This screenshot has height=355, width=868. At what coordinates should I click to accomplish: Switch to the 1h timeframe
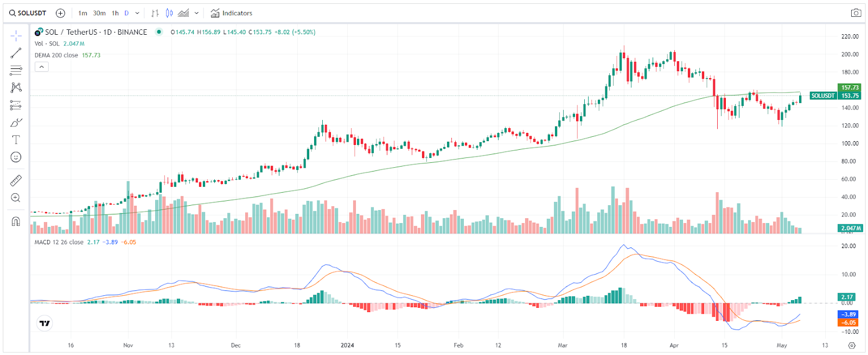[115, 13]
